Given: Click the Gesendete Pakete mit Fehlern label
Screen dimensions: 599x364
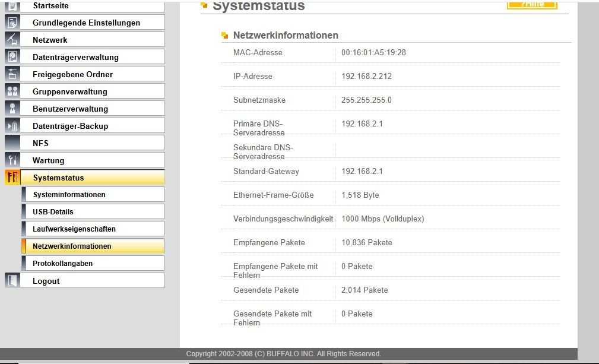Looking at the screenshot, I should pyautogui.click(x=272, y=318).
